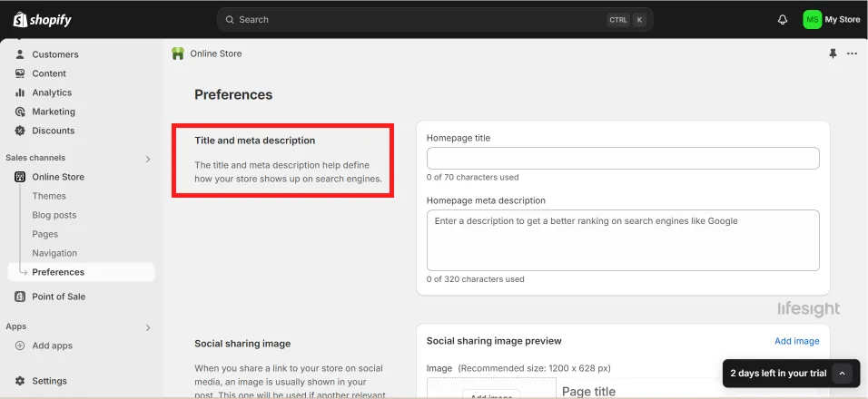Click the Settings gear icon
The width and height of the screenshot is (868, 399).
pyautogui.click(x=20, y=381)
